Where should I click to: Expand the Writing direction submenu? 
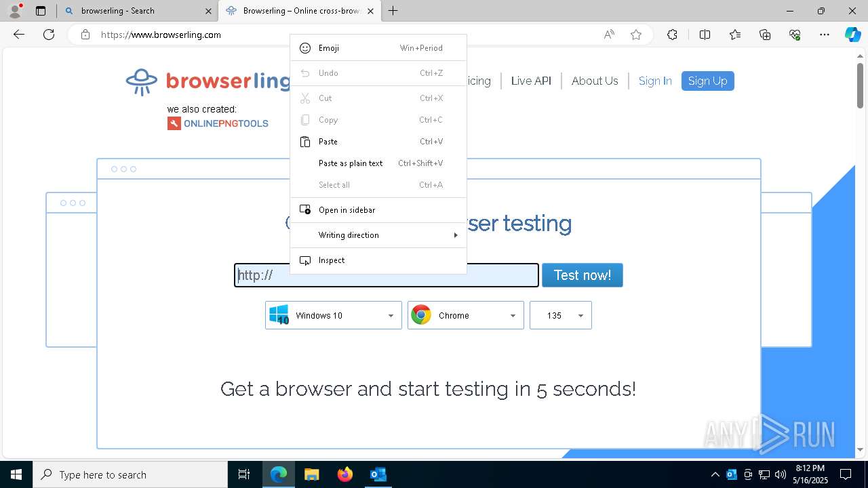coord(378,235)
